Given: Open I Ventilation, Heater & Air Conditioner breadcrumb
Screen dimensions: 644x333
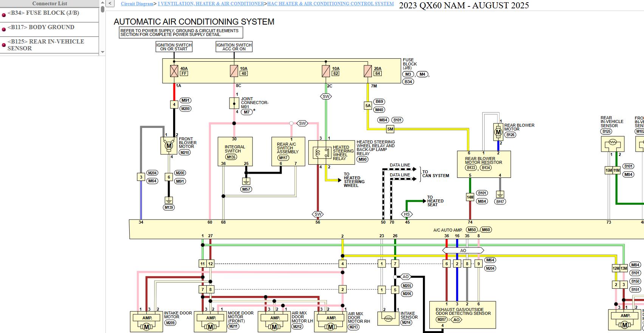Looking at the screenshot, I should (211, 4).
